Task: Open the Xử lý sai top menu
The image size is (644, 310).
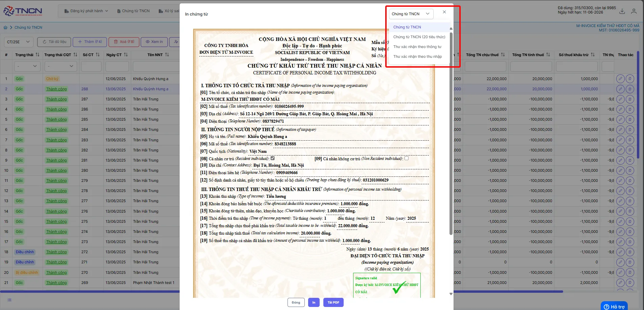Action: [x=169, y=11]
